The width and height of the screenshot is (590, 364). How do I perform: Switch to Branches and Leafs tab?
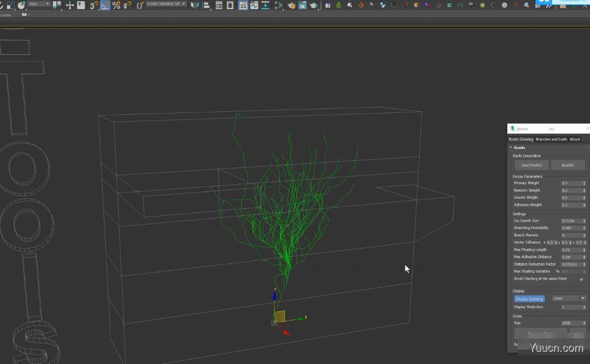[551, 139]
